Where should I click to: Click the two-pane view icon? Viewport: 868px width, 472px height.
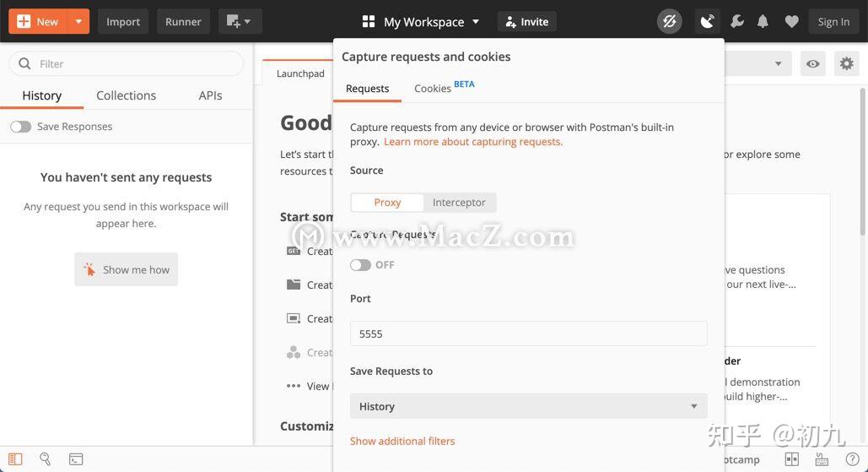point(792,459)
